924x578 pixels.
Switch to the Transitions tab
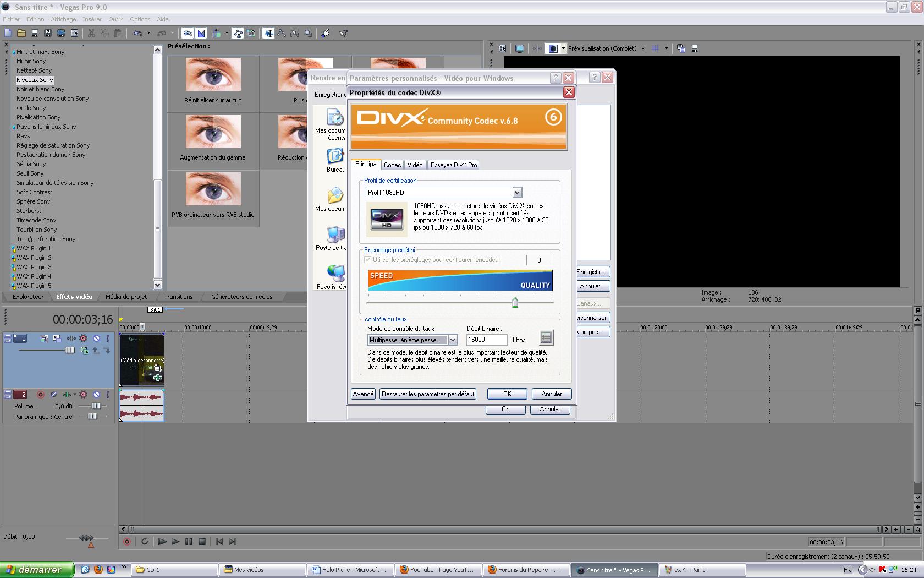(178, 297)
